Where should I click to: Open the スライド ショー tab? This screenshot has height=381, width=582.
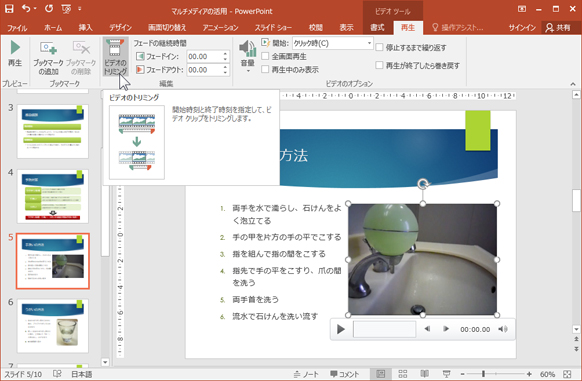tap(273, 27)
